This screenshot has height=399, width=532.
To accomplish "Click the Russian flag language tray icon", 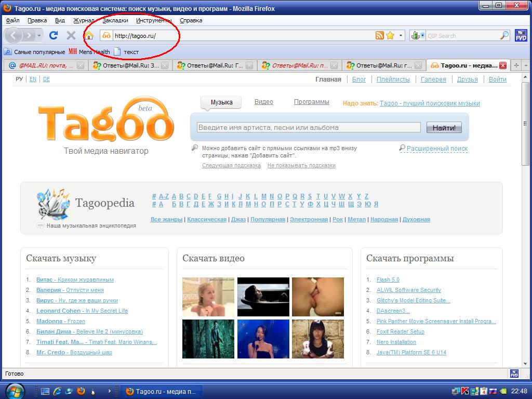I will (493, 391).
